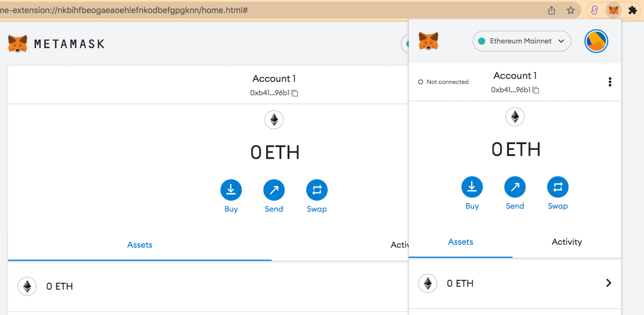
Task: Click the Swap icon in popup panel
Action: (558, 187)
